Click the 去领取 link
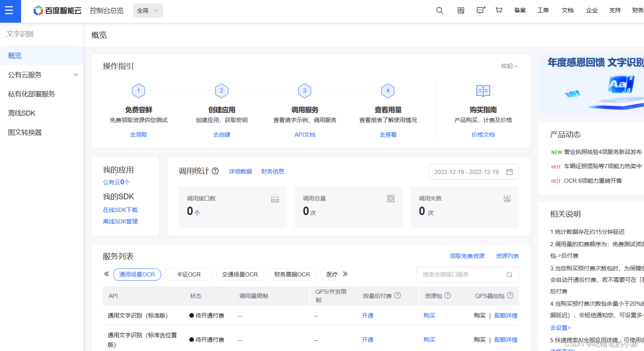Viewport: 644px width, 351px height. pyautogui.click(x=138, y=135)
